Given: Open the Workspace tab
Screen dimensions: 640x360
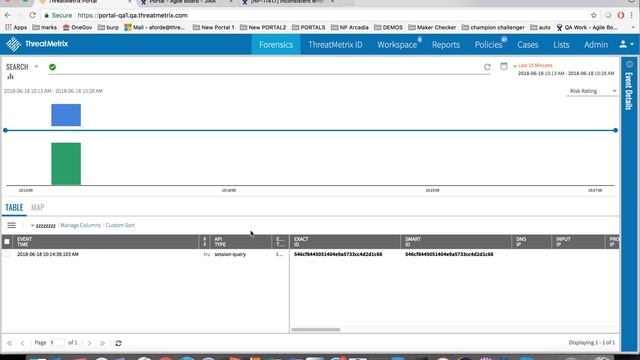Looking at the screenshot, I should pyautogui.click(x=397, y=44).
